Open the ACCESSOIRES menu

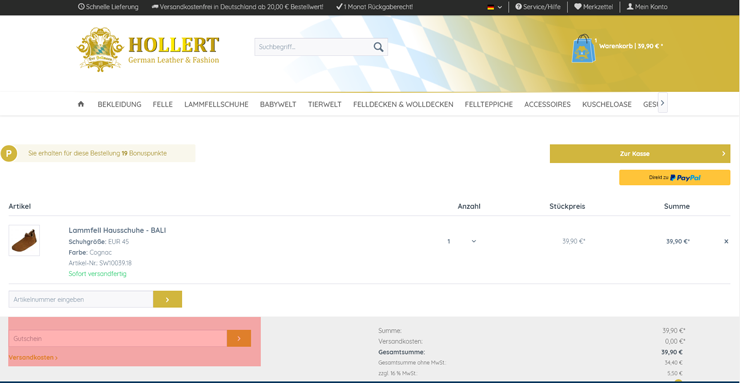(547, 104)
